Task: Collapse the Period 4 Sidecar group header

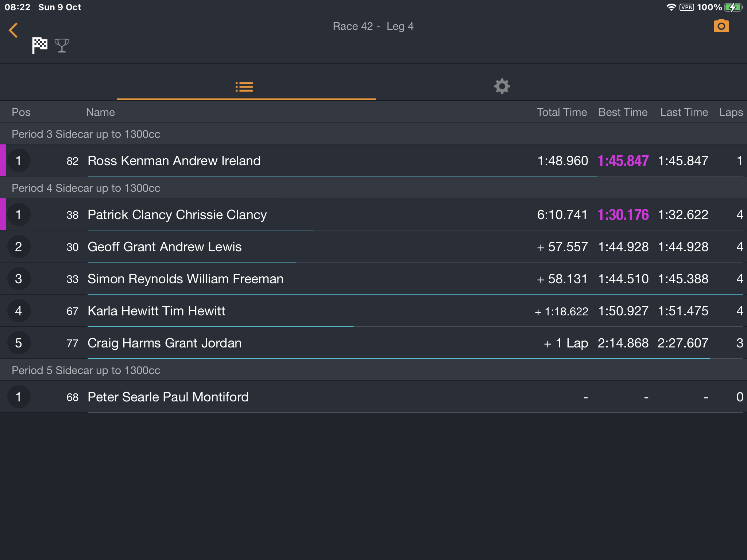Action: pyautogui.click(x=373, y=188)
